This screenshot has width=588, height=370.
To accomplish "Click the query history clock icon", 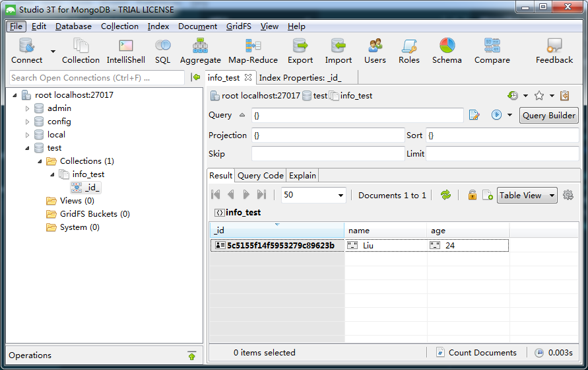I will click(513, 95).
